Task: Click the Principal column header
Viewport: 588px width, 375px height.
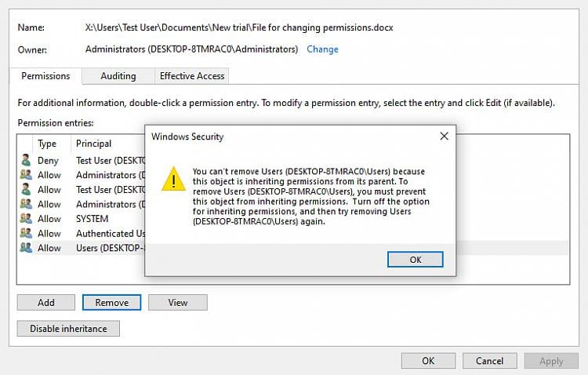Action: (94, 144)
